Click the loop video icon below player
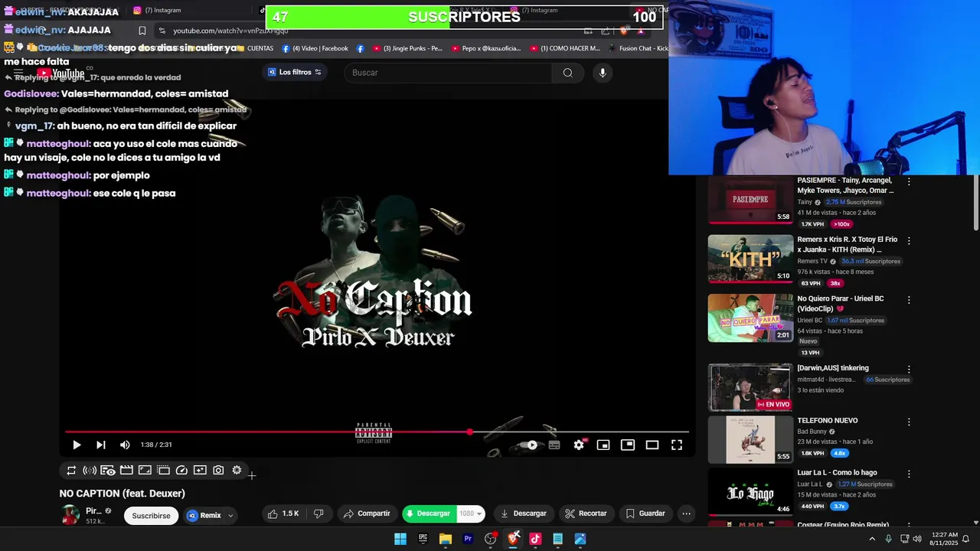 [x=71, y=471]
